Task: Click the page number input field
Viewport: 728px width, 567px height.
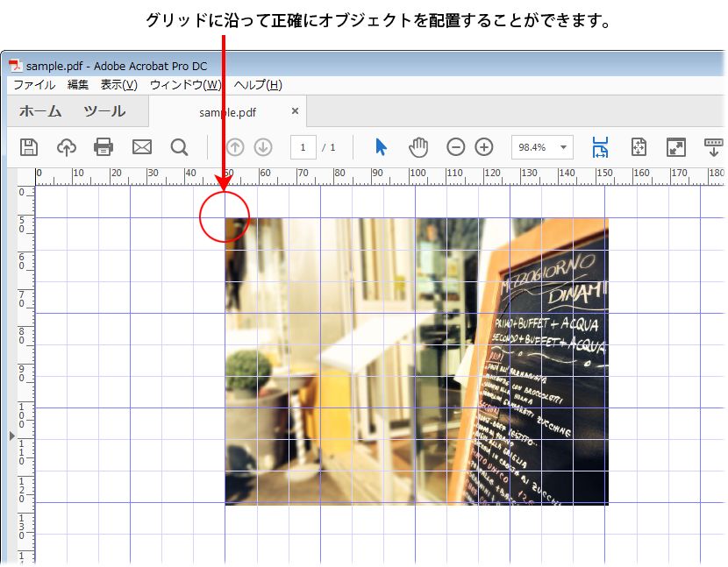Action: tap(303, 147)
